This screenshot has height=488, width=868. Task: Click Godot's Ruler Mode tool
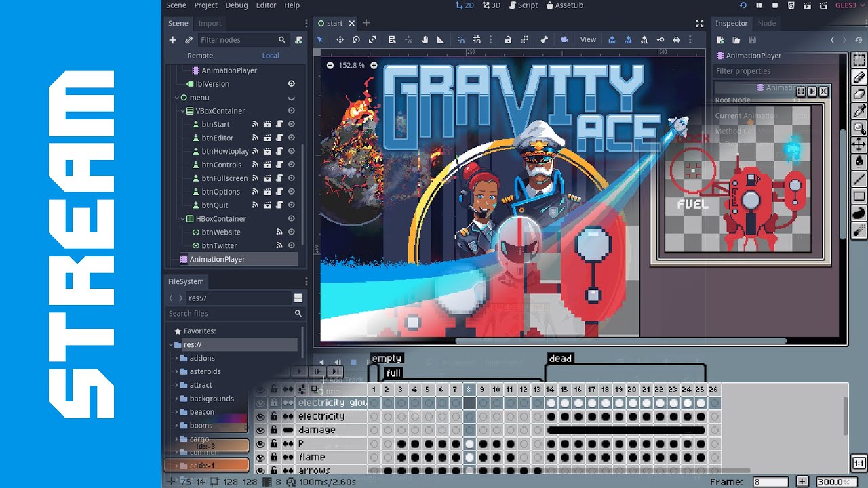click(x=441, y=39)
